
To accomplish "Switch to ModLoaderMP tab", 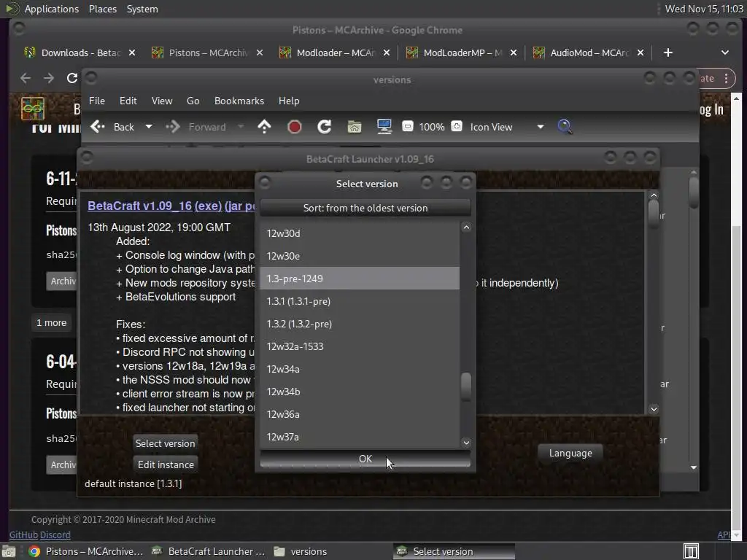I will click(462, 52).
